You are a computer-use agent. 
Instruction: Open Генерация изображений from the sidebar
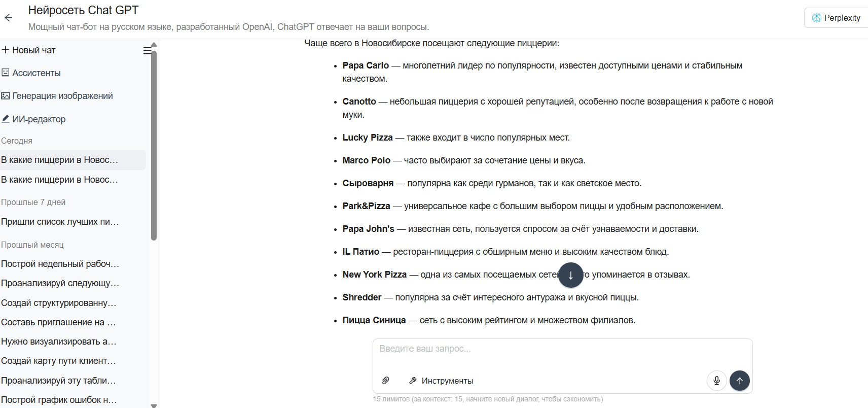coord(62,96)
